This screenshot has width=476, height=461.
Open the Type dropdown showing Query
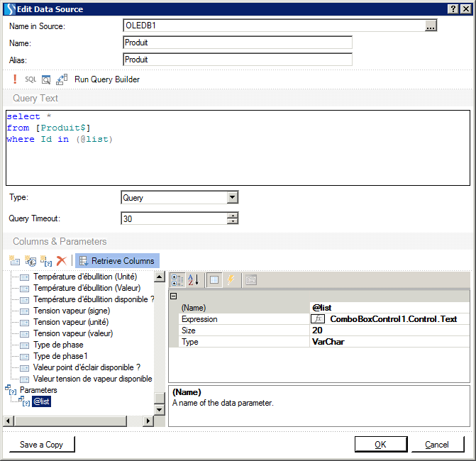(233, 197)
